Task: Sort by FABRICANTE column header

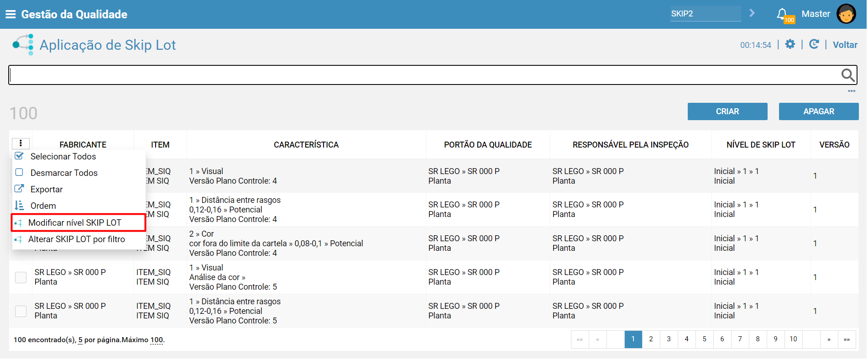Action: pyautogui.click(x=83, y=145)
